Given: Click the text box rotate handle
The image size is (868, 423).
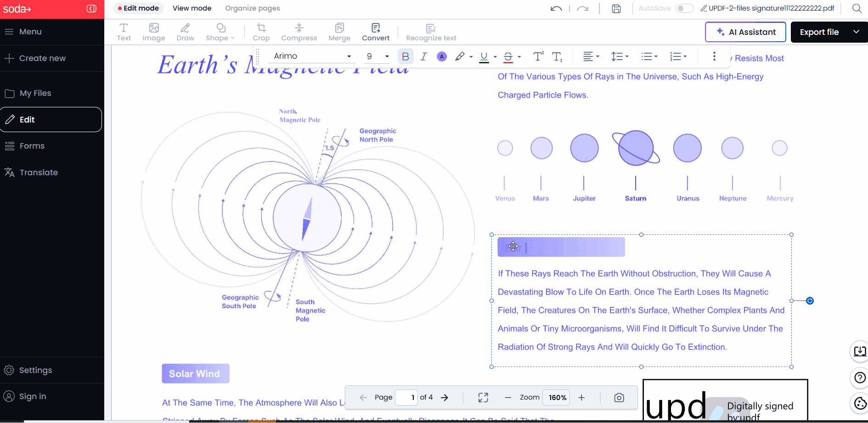Looking at the screenshot, I should click(x=810, y=301).
